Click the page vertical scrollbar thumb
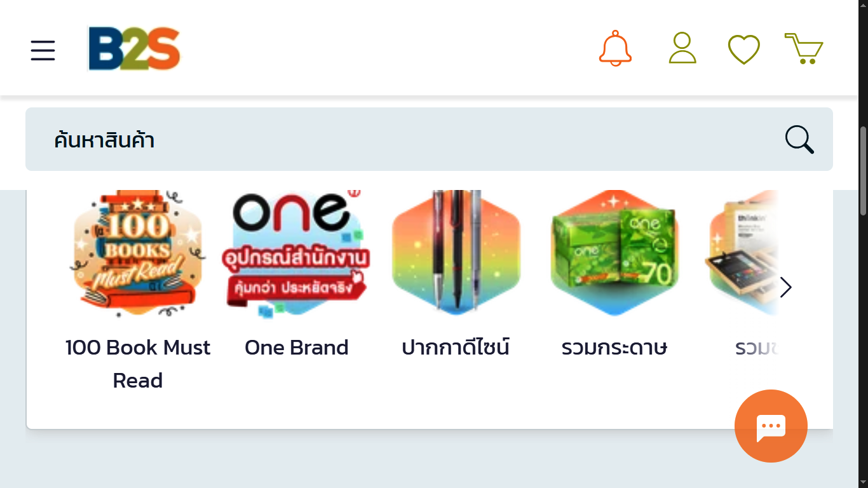Screen dimensions: 868x488 [x=863, y=170]
